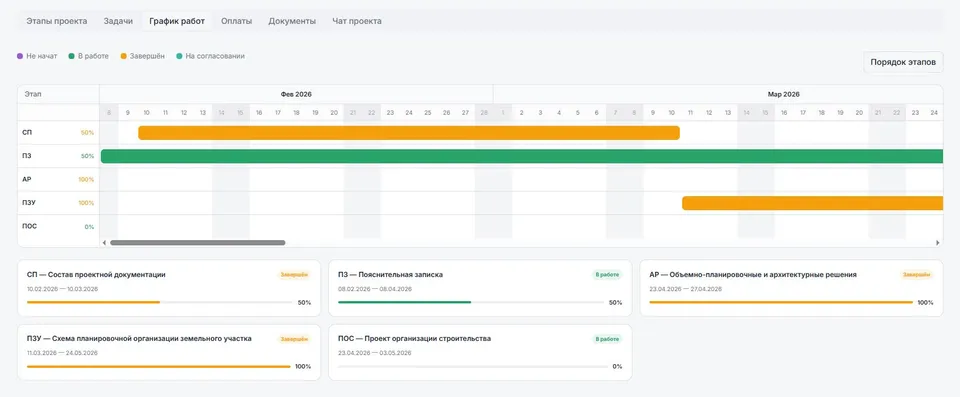
Task: Click the orange ПЗУ gantt bar
Action: (x=812, y=203)
